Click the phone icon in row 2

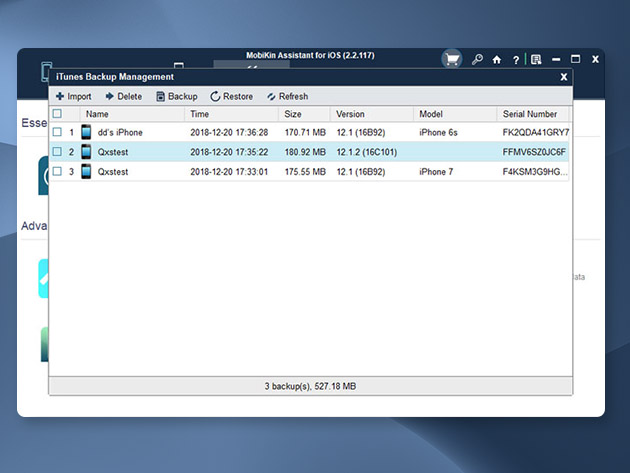point(86,152)
